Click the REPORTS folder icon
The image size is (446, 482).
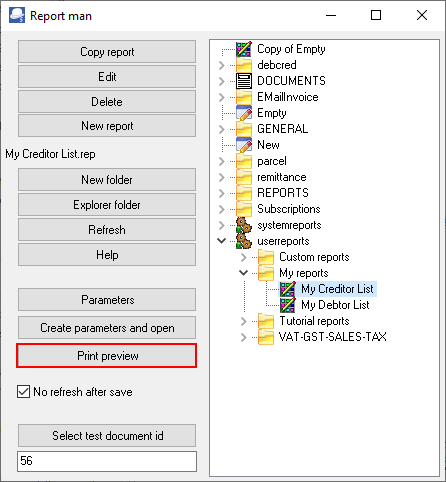(244, 193)
